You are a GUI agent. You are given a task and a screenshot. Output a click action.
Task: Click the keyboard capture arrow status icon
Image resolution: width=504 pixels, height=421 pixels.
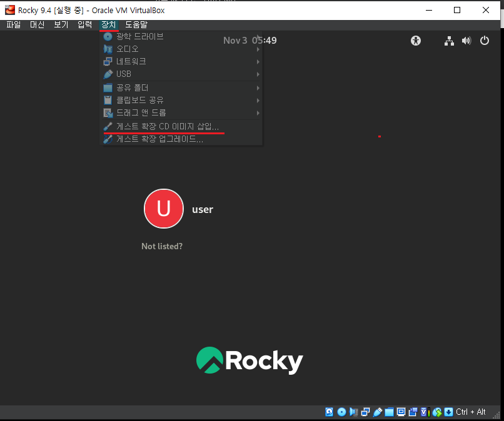coord(449,412)
